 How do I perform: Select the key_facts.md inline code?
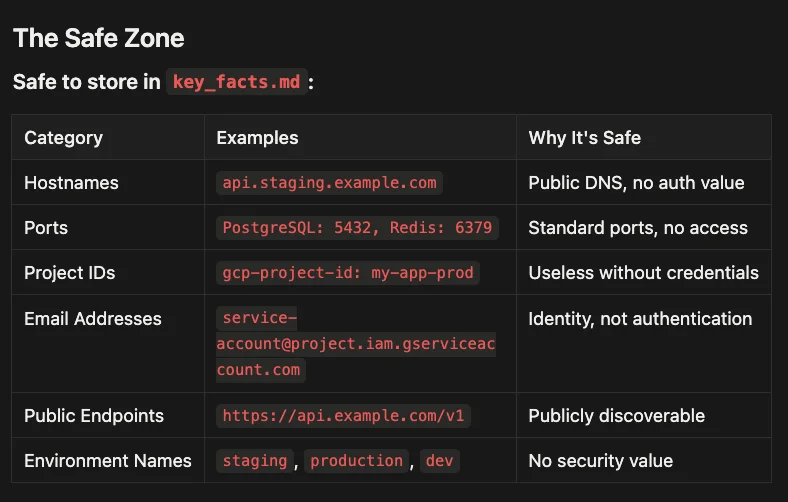[x=236, y=82]
